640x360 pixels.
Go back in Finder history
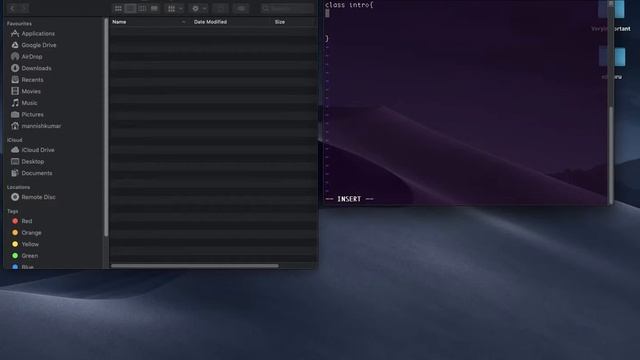tap(13, 8)
